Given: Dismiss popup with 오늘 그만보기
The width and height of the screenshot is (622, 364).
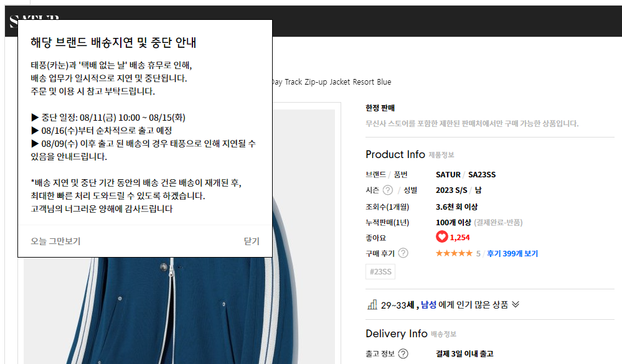Looking at the screenshot, I should [x=55, y=241].
